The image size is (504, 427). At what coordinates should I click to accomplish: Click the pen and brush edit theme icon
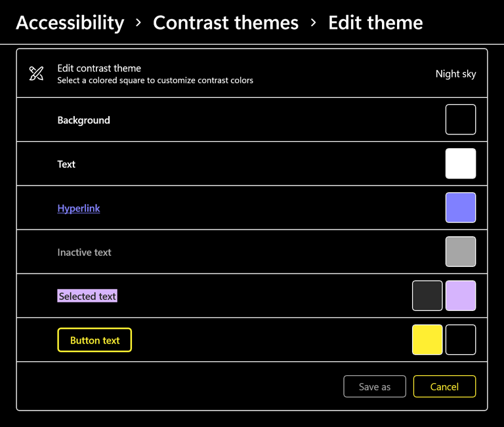37,73
